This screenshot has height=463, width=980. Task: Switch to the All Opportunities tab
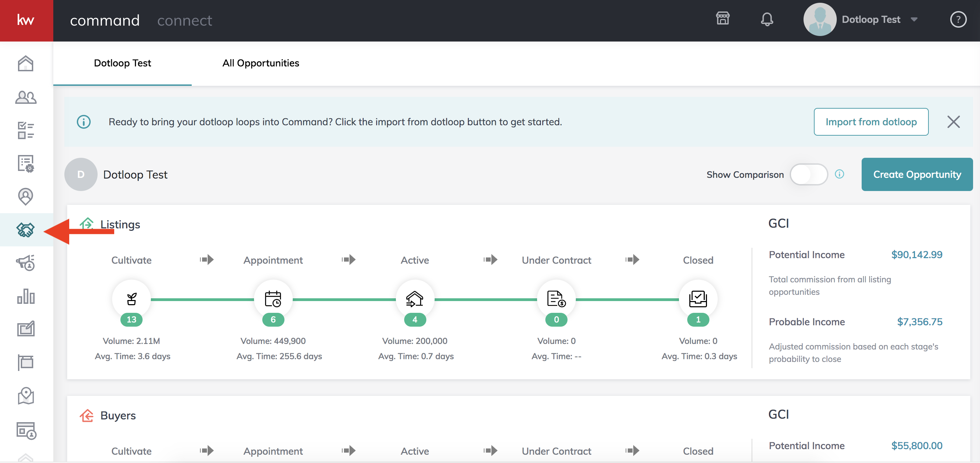pos(261,63)
